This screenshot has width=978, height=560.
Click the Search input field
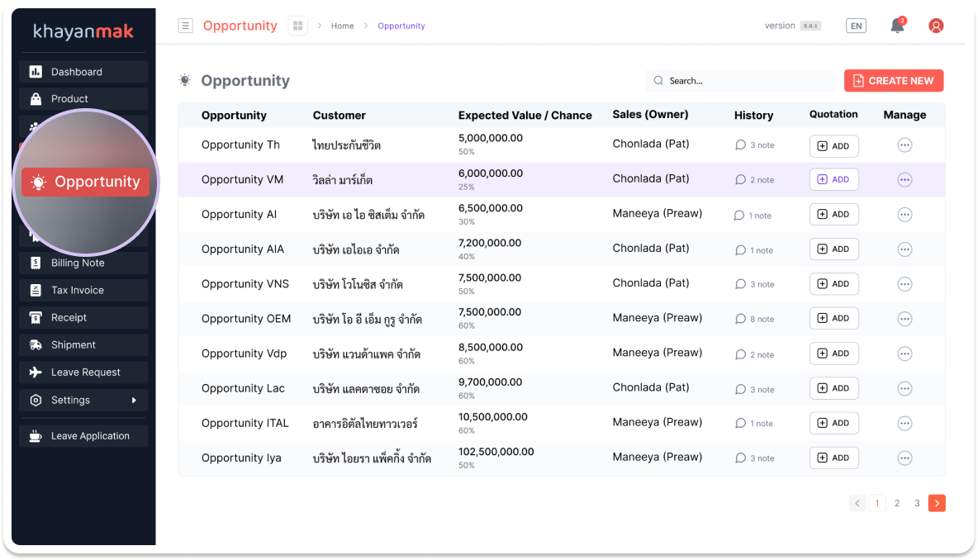pos(743,81)
